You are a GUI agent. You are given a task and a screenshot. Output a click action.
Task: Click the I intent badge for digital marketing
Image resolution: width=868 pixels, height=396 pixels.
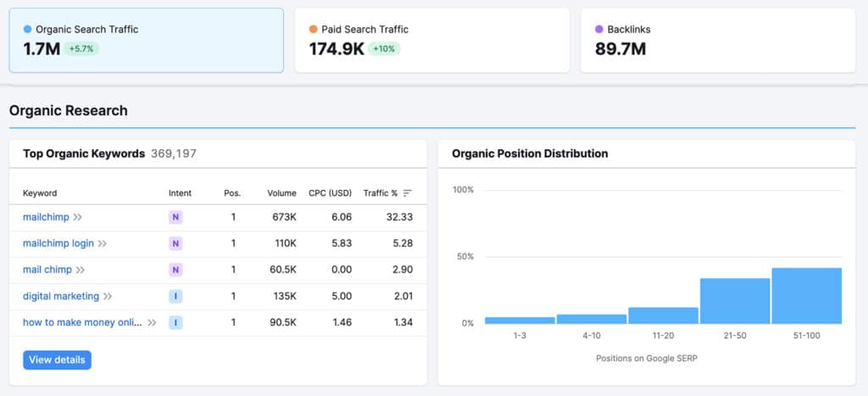coord(175,296)
